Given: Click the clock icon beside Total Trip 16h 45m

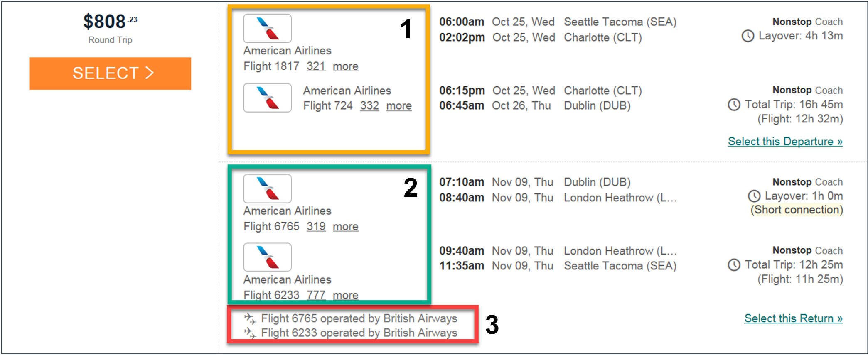Looking at the screenshot, I should tap(734, 105).
